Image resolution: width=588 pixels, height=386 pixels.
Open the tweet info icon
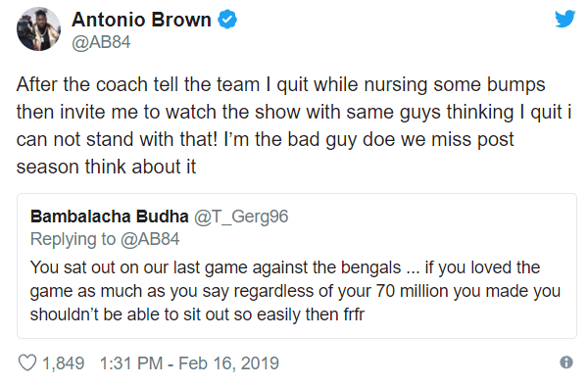pos(566,362)
